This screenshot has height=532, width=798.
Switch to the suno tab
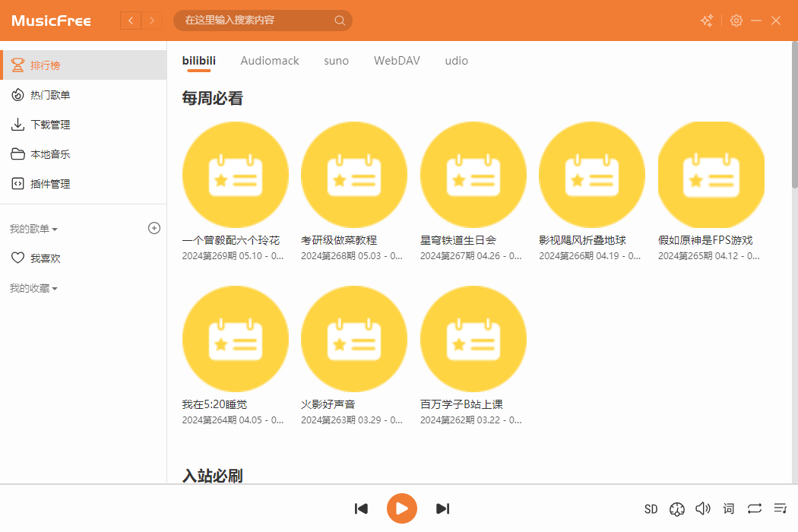point(337,61)
